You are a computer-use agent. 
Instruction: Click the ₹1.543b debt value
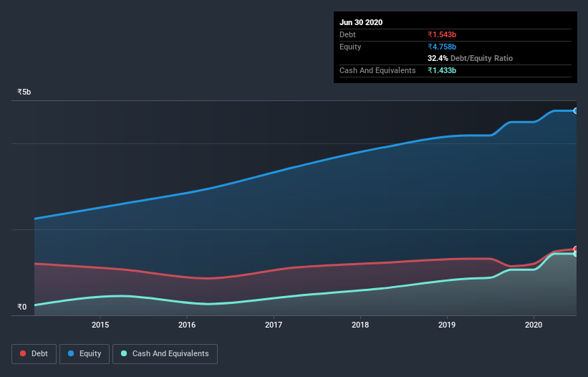442,34
